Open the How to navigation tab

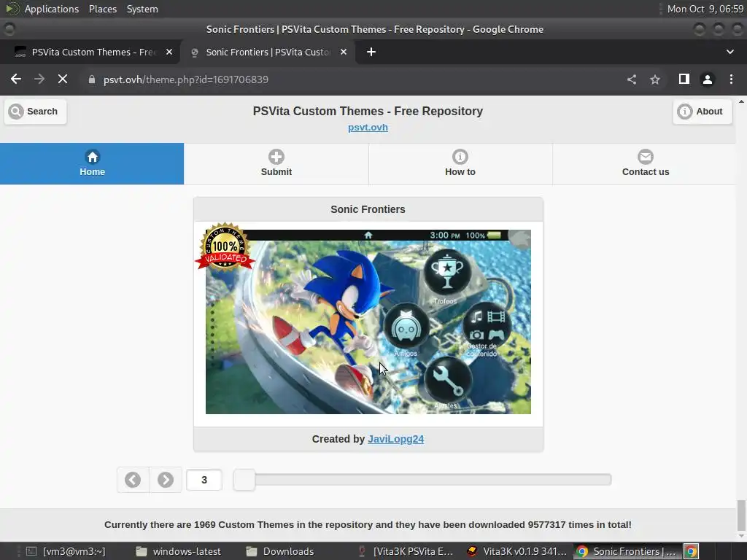(x=460, y=163)
